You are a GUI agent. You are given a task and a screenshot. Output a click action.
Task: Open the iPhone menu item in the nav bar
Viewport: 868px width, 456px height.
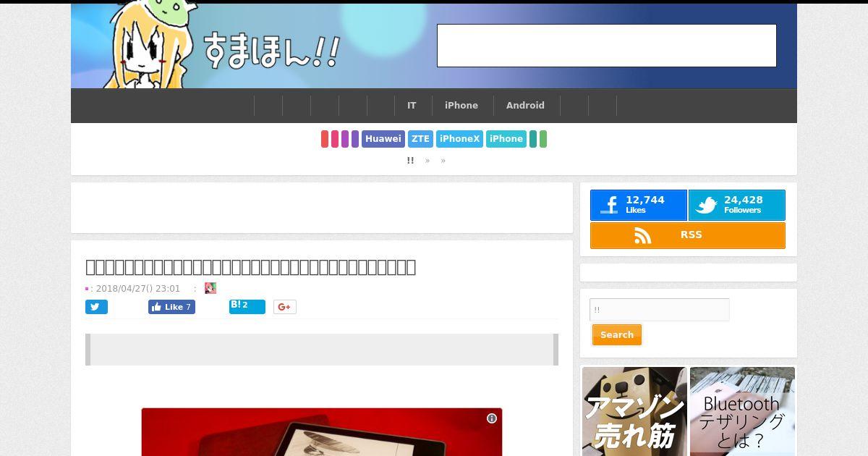461,106
